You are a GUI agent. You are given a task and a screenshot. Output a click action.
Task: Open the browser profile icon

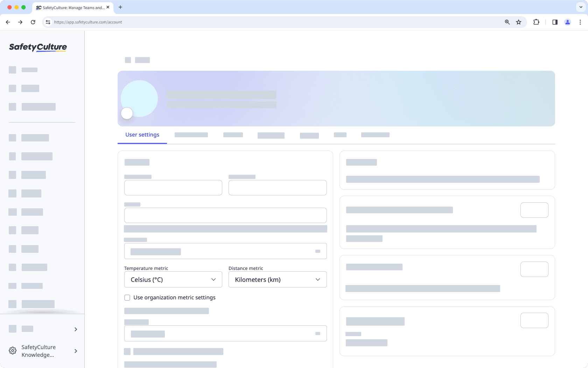click(567, 22)
